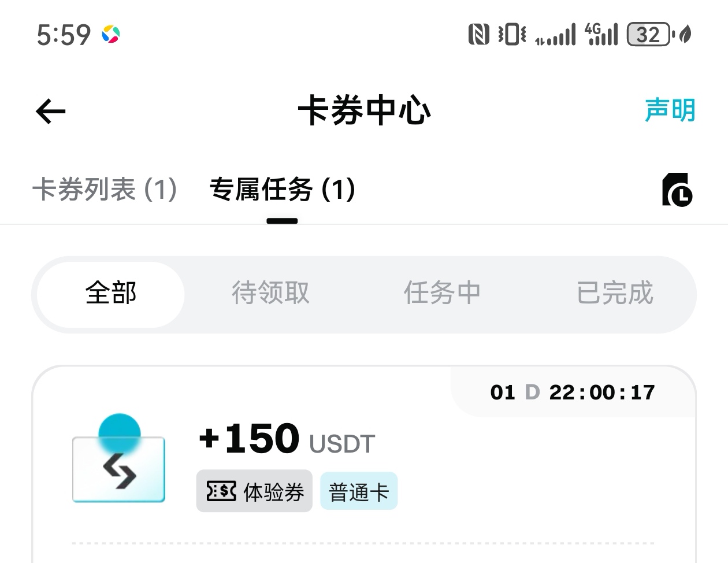Screen dimensions: 728x563
Task: Tap the countdown timer 22:00:17
Action: [x=603, y=392]
